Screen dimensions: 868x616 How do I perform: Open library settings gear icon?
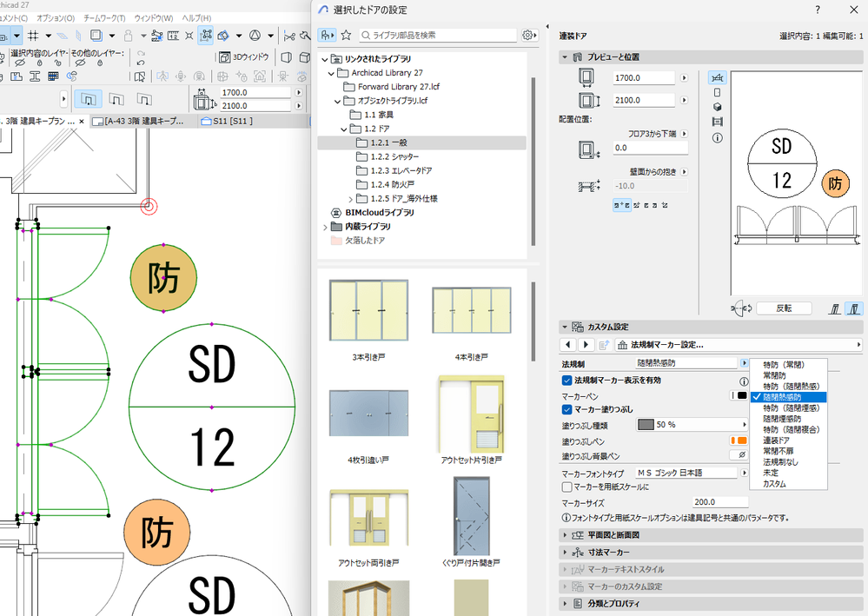[x=529, y=36]
